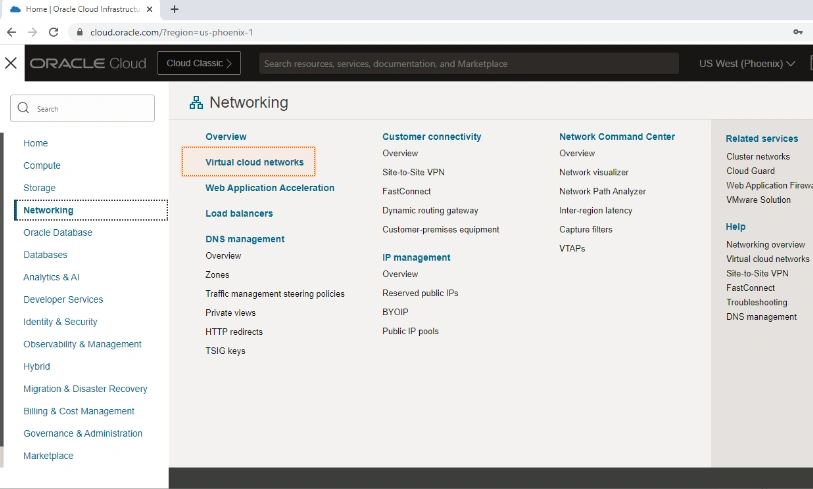Focus the top resource search bar
Viewport: 813px width, 489px height.
click(x=469, y=63)
